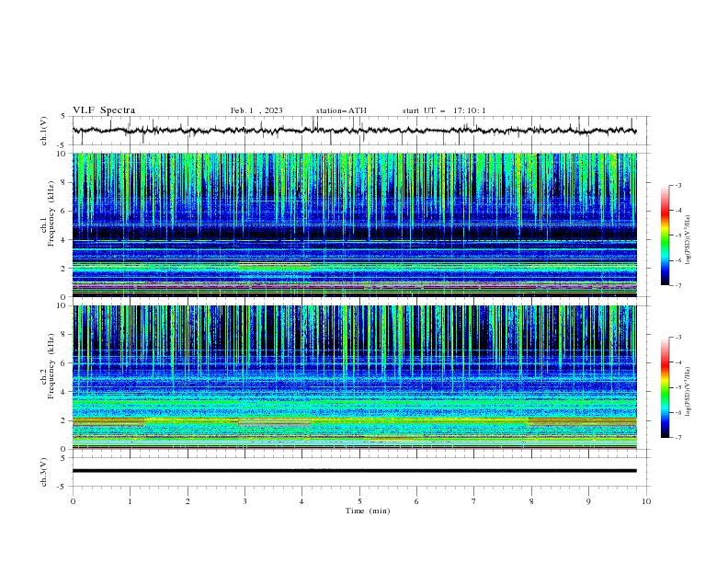This screenshot has width=728, height=563.
Task: Click the "station=ATH" header label
Action: coord(341,110)
